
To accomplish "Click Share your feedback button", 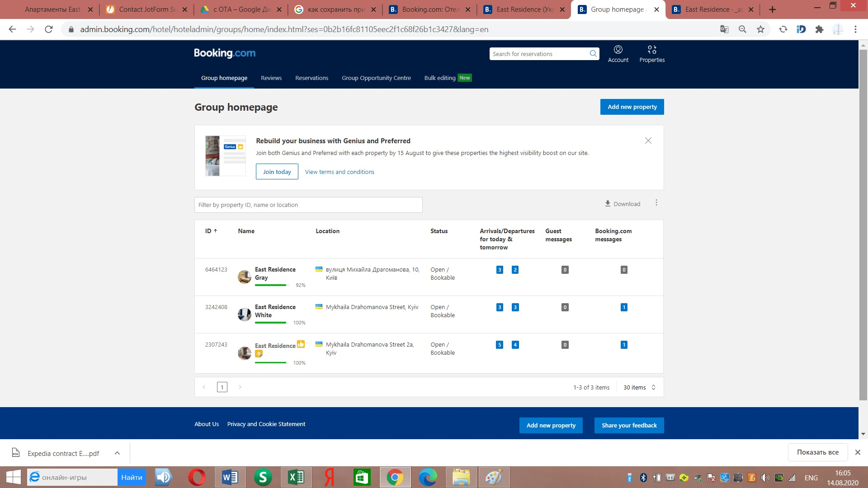I will coord(629,425).
